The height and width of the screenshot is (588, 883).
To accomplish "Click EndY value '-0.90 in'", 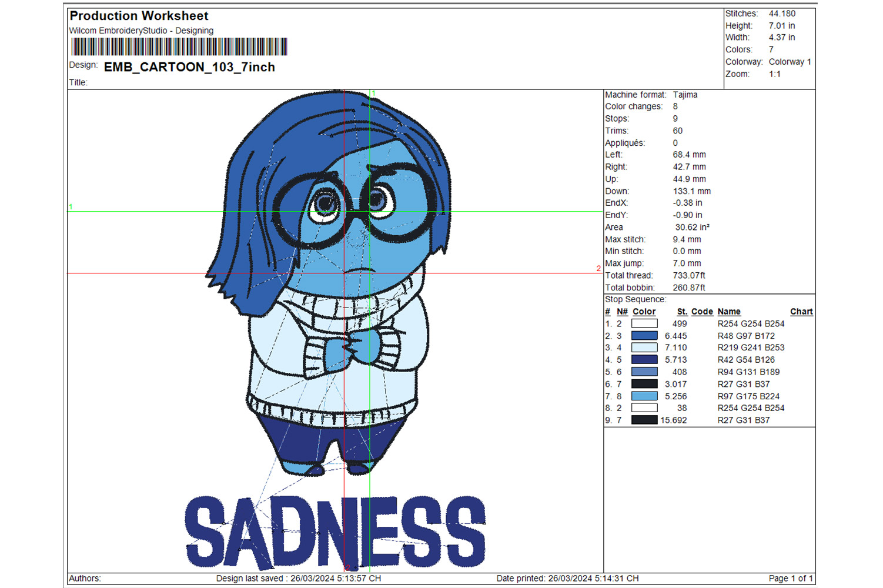I will click(x=687, y=215).
